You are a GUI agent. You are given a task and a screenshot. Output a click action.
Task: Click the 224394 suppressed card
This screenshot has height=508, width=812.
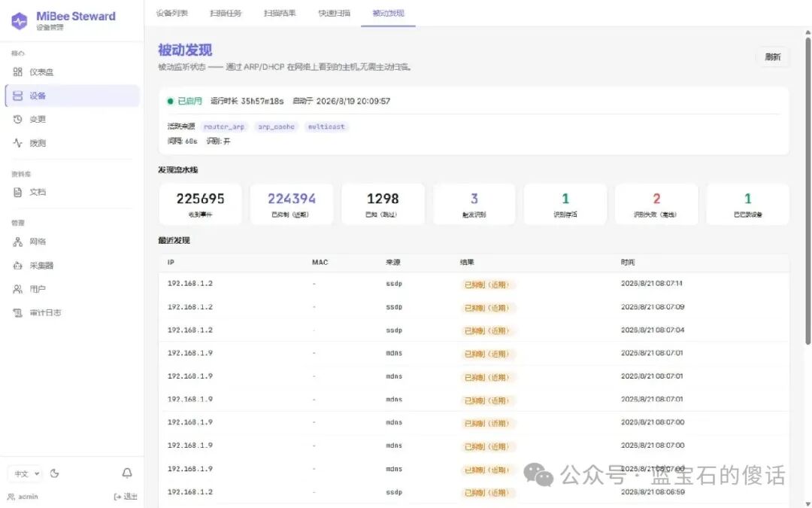click(x=292, y=204)
